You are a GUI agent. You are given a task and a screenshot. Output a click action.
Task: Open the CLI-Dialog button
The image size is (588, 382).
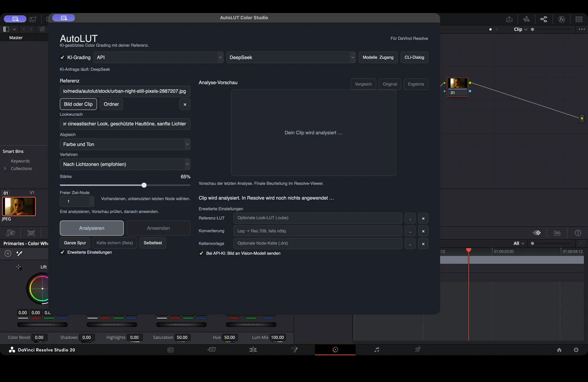point(414,57)
